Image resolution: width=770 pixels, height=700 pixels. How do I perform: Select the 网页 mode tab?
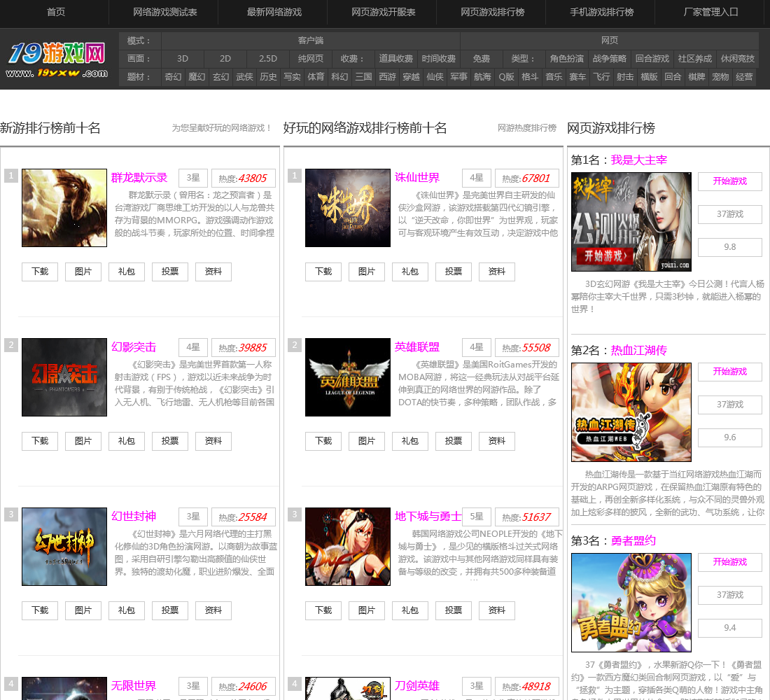click(610, 41)
